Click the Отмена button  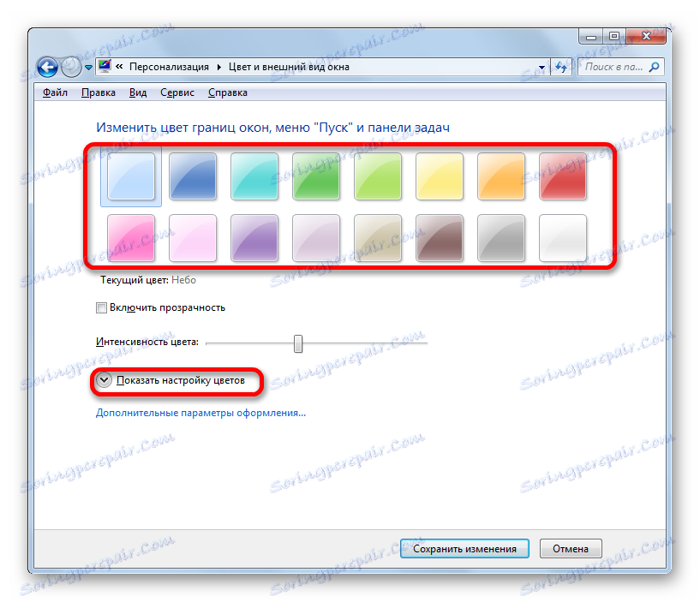571,548
